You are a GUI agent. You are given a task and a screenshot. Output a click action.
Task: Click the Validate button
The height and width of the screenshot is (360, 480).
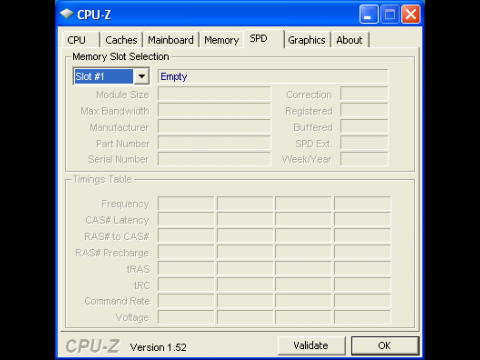coord(311,345)
